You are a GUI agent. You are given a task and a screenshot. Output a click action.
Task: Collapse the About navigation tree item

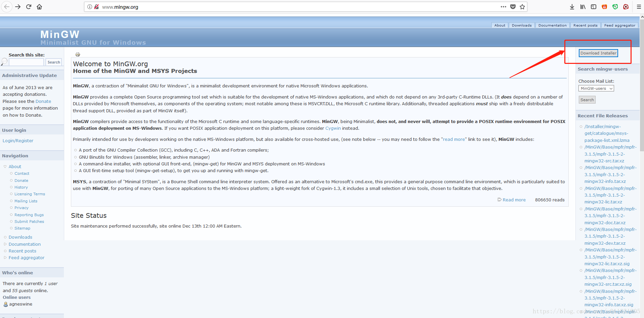5,167
